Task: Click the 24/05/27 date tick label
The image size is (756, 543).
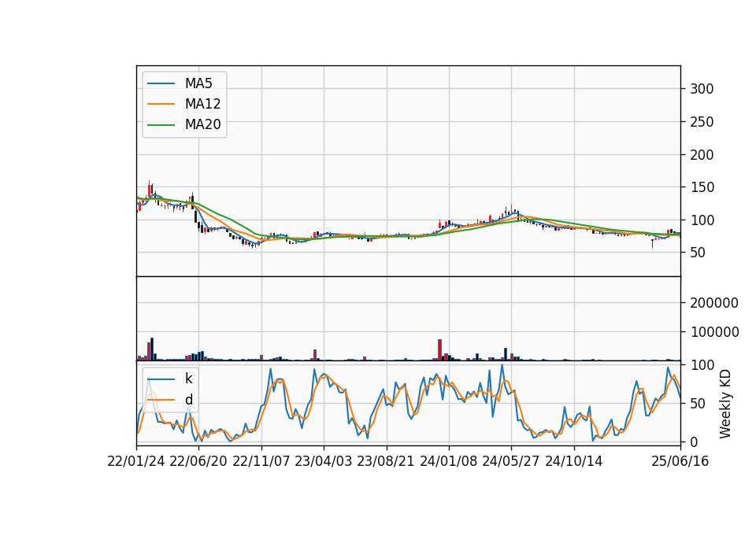Action: point(511,461)
